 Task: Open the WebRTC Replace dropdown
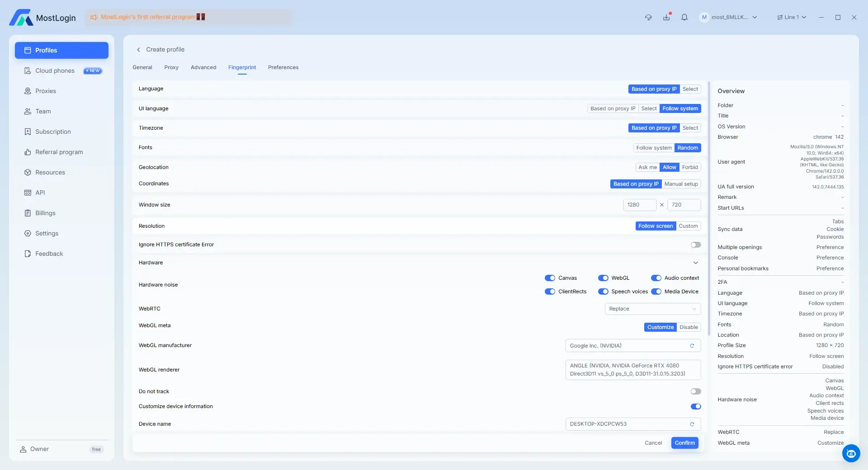652,309
